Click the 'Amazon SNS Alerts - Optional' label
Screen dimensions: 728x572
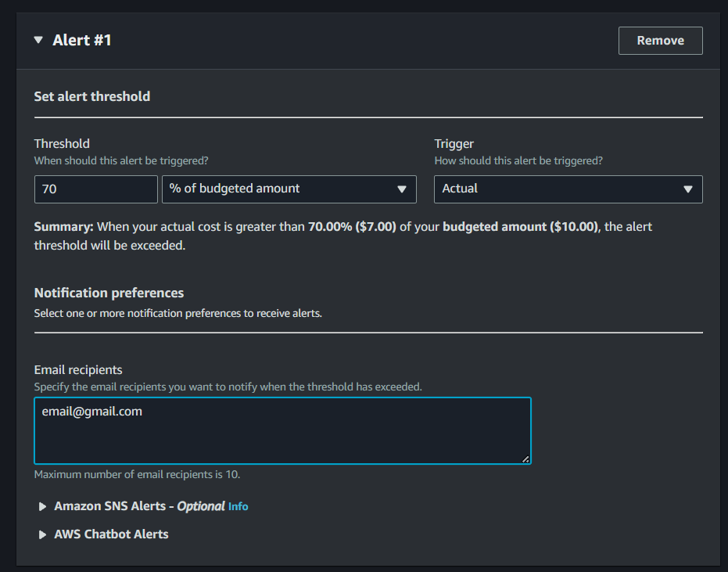139,506
